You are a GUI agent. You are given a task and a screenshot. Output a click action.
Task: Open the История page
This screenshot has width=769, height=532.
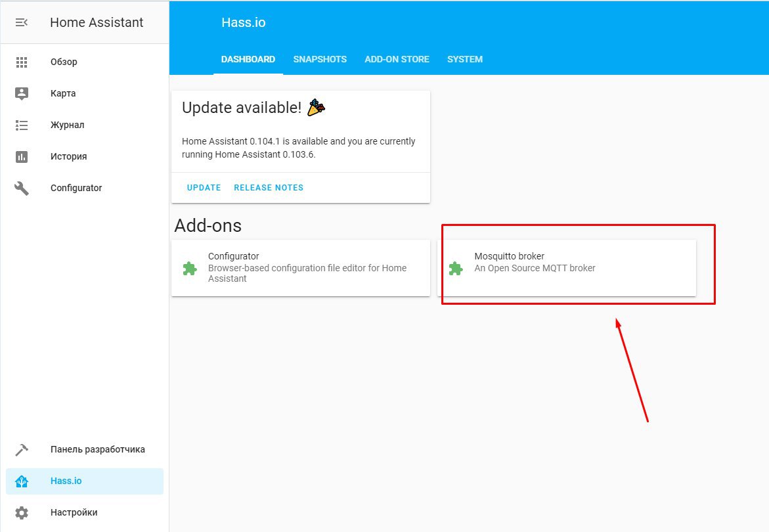[x=84, y=156]
